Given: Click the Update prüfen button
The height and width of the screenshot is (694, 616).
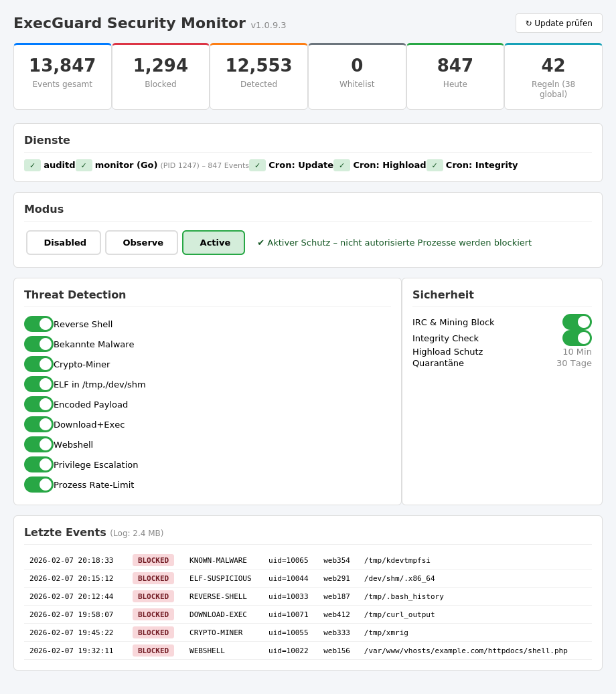Looking at the screenshot, I should click(558, 23).
